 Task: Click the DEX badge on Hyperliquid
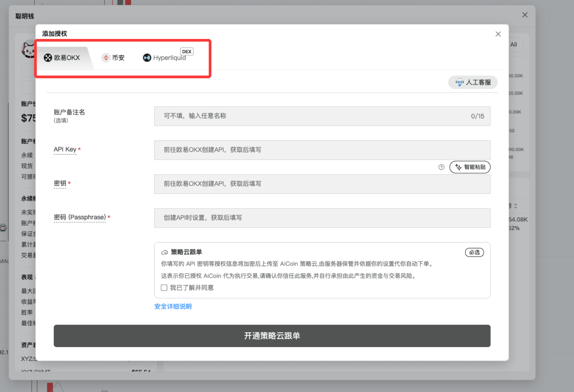(187, 51)
